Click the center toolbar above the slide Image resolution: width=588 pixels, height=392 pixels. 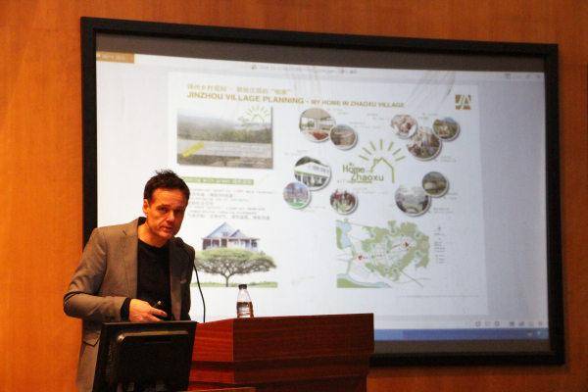point(294,68)
